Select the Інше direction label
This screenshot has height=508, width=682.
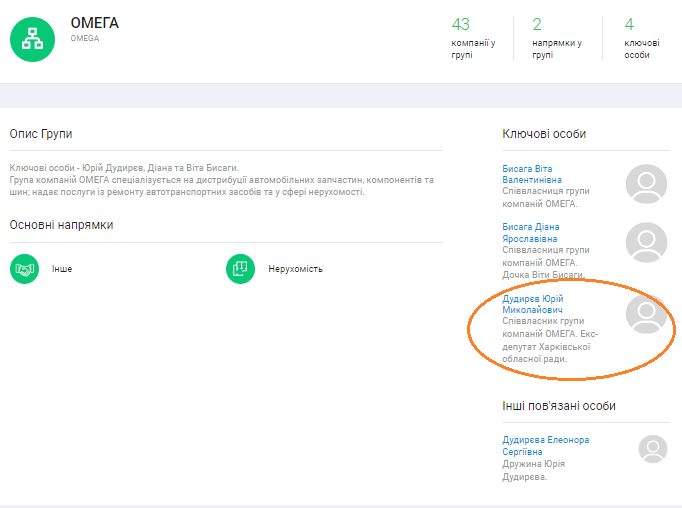coord(62,269)
